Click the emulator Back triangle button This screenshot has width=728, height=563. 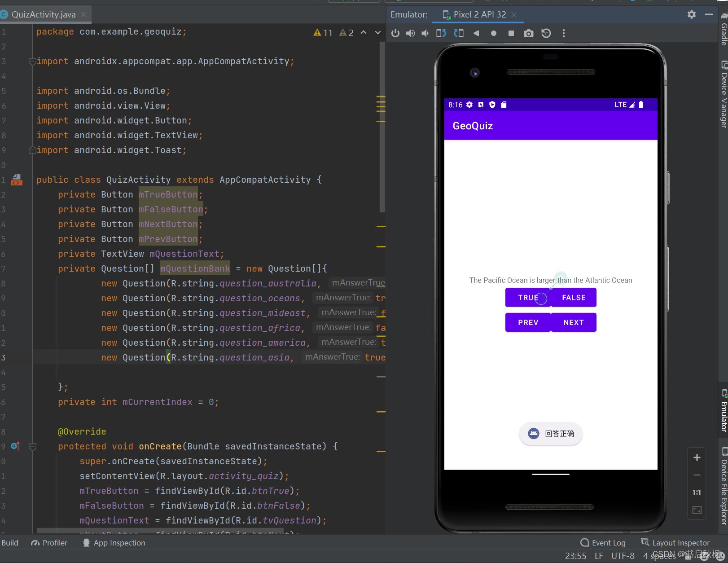[x=476, y=33]
